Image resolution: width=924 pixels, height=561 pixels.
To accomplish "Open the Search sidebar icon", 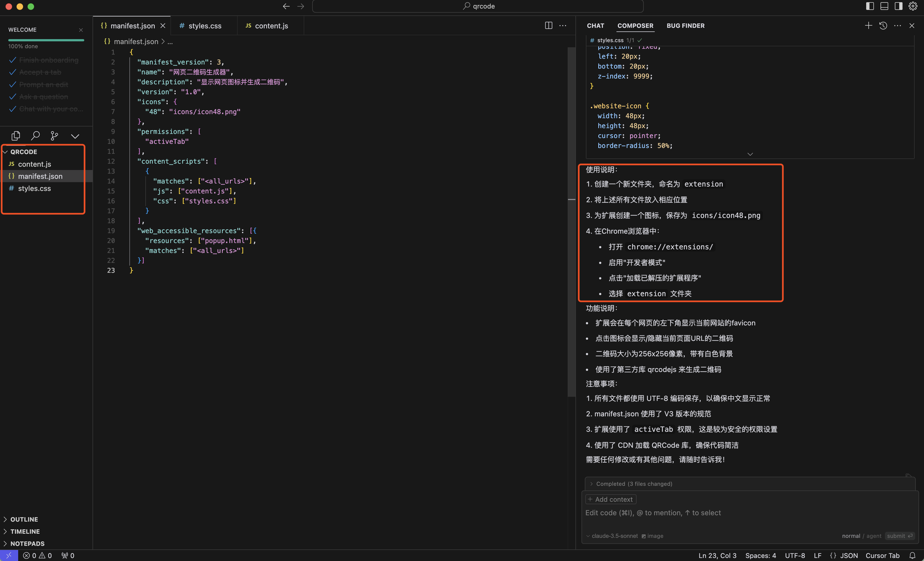I will click(x=35, y=136).
